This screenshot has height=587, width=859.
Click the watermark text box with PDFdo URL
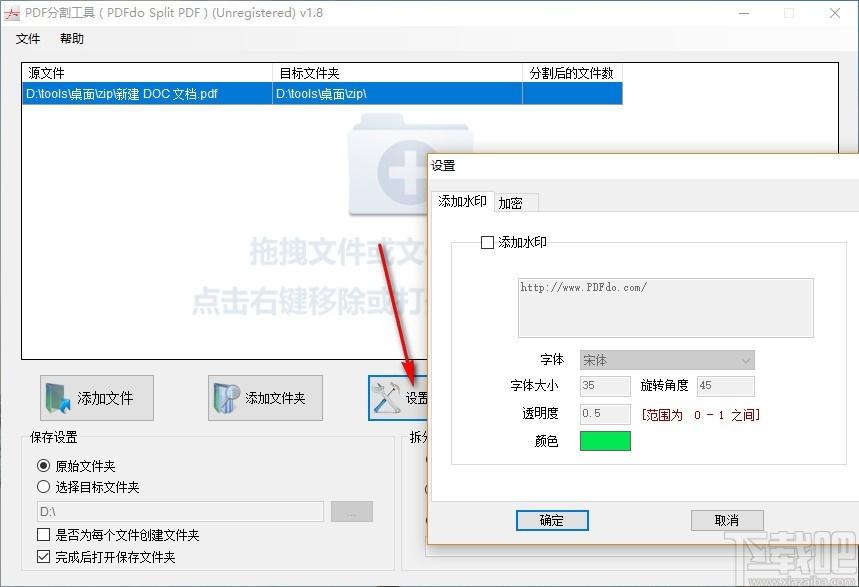(x=665, y=307)
